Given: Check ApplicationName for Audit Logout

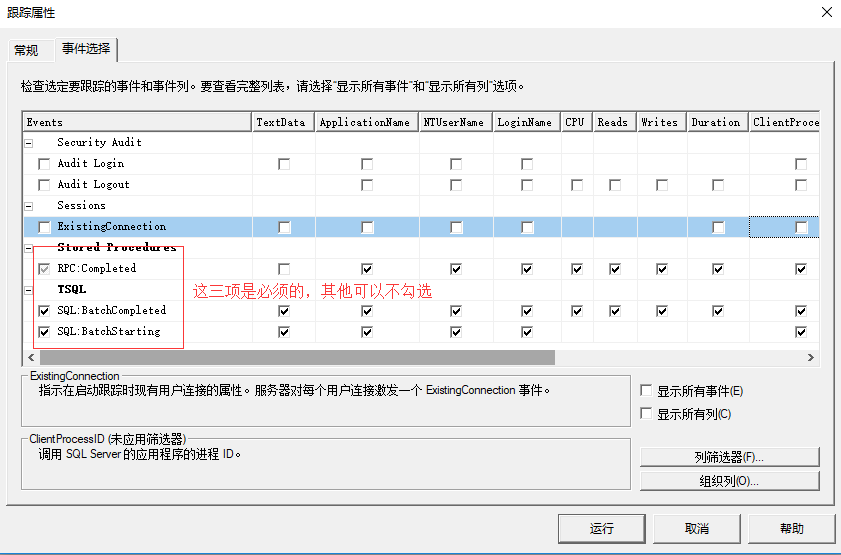Looking at the screenshot, I should pos(367,185).
